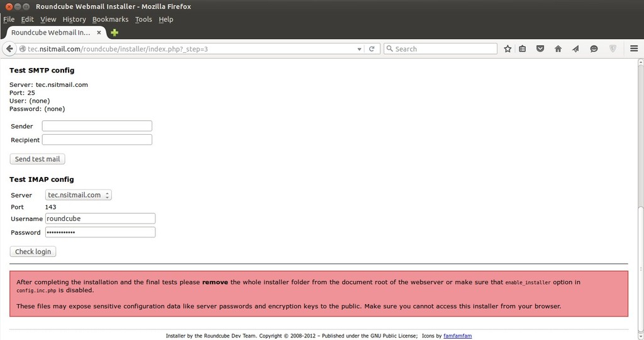The height and width of the screenshot is (340, 644).
Task: Reload the page with the refresh icon
Action: [x=372, y=49]
